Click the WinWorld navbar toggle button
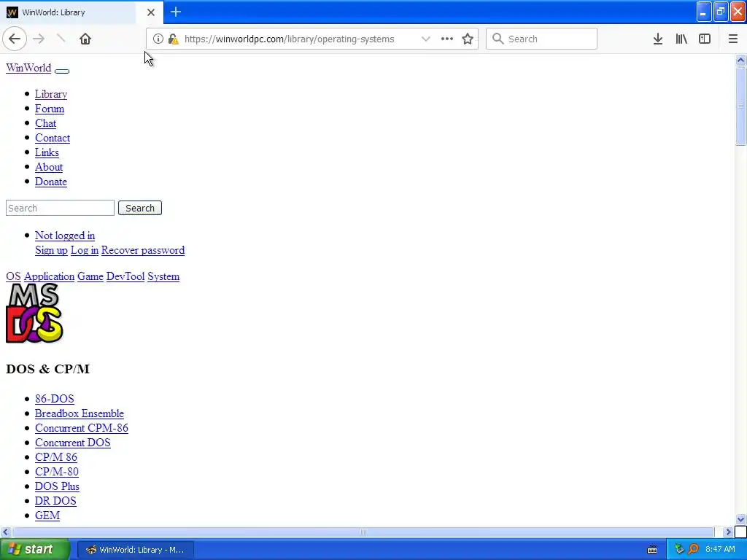The image size is (747, 560). pos(62,71)
